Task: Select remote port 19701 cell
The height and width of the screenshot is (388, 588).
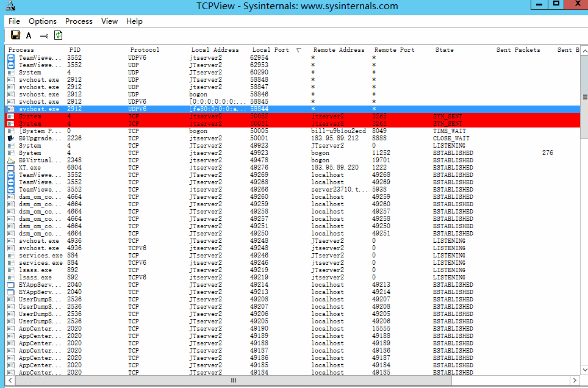Action: point(381,160)
